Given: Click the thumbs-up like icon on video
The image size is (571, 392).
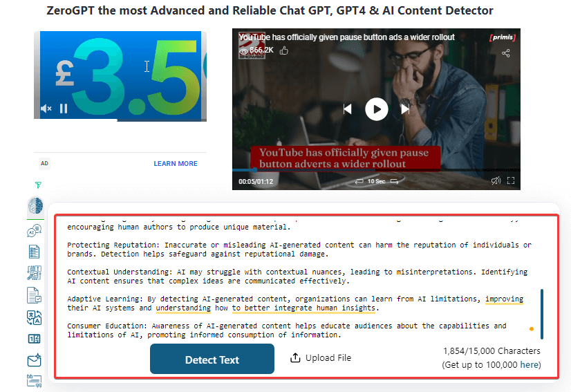Looking at the screenshot, I should [284, 50].
